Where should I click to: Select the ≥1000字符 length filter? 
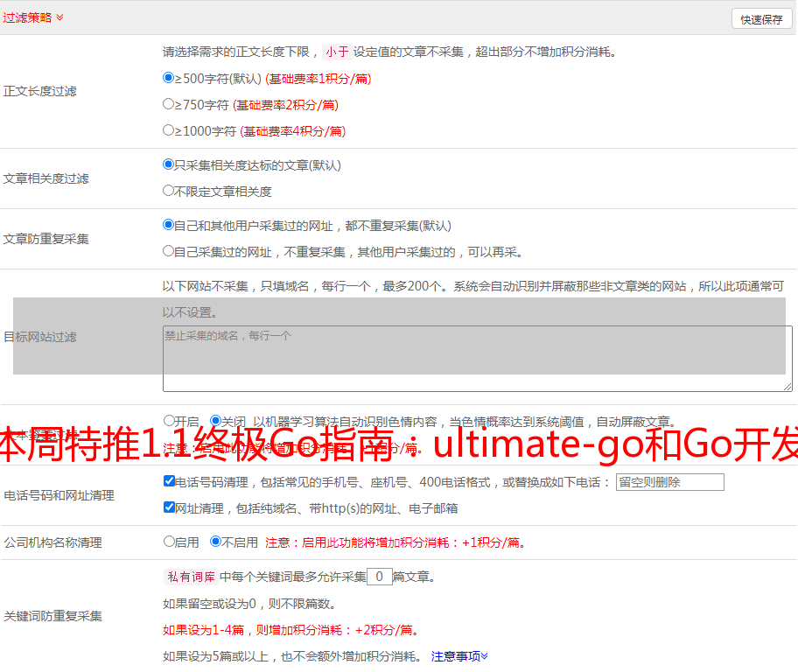[169, 130]
